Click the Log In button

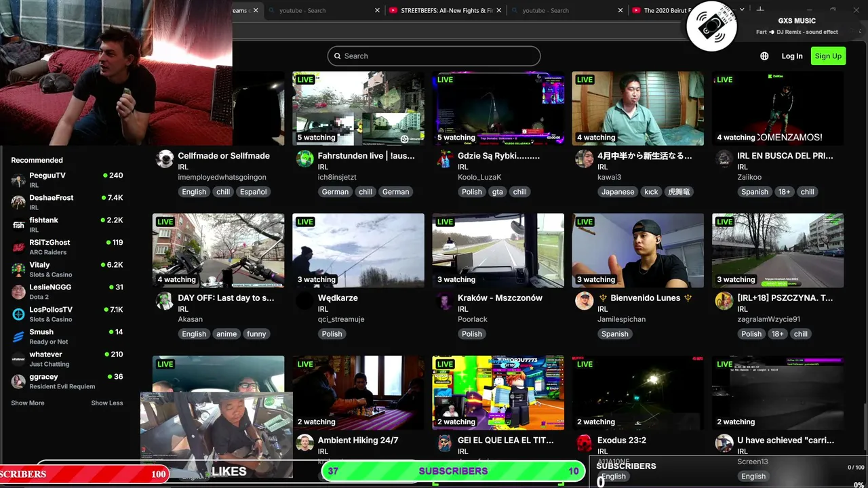click(792, 56)
